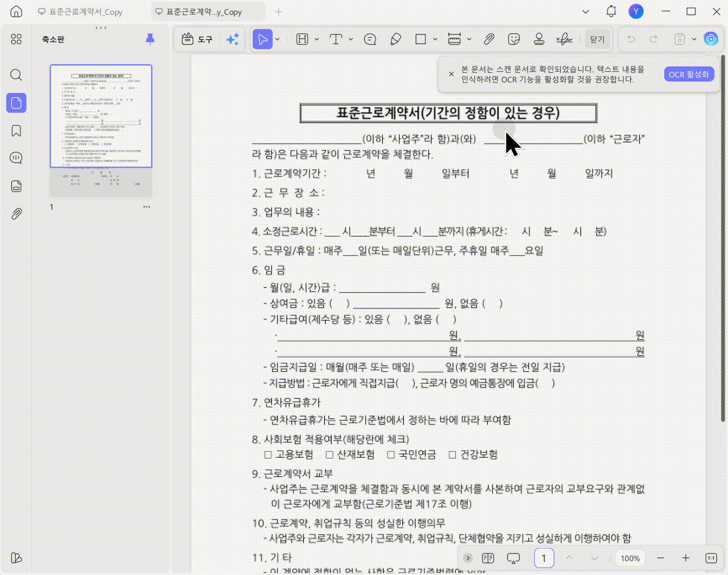Expand the tab list chevron
This screenshot has height=575, width=728.
coord(586,12)
